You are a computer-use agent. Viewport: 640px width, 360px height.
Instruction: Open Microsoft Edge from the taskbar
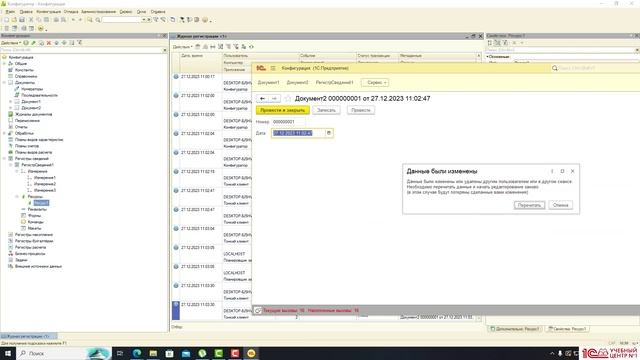click(137, 353)
